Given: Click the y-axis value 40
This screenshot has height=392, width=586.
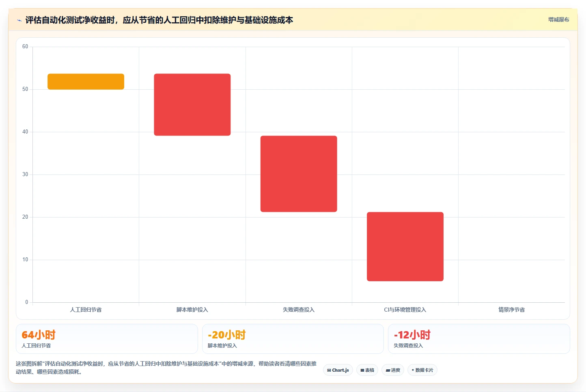Looking at the screenshot, I should coord(25,132).
